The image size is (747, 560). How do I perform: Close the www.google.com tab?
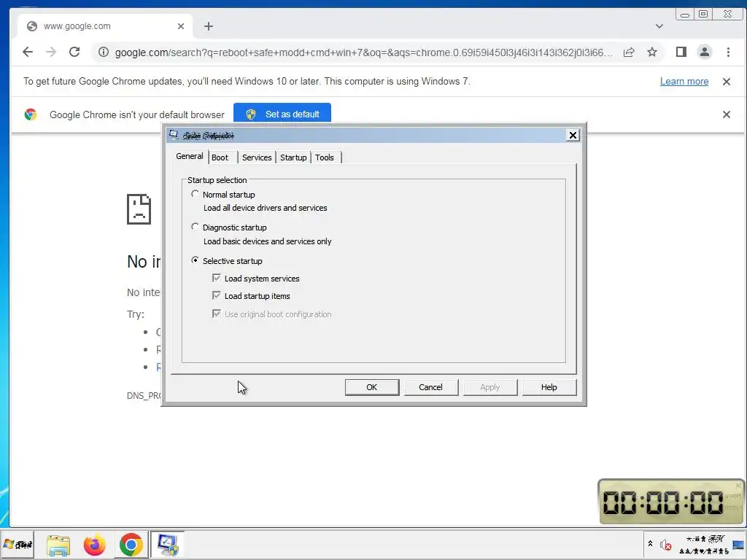(x=181, y=26)
